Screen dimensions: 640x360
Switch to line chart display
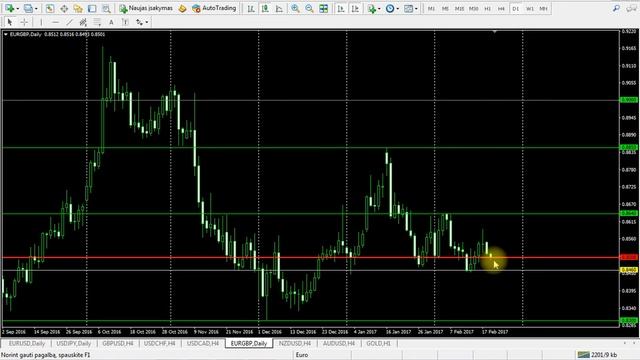279,8
